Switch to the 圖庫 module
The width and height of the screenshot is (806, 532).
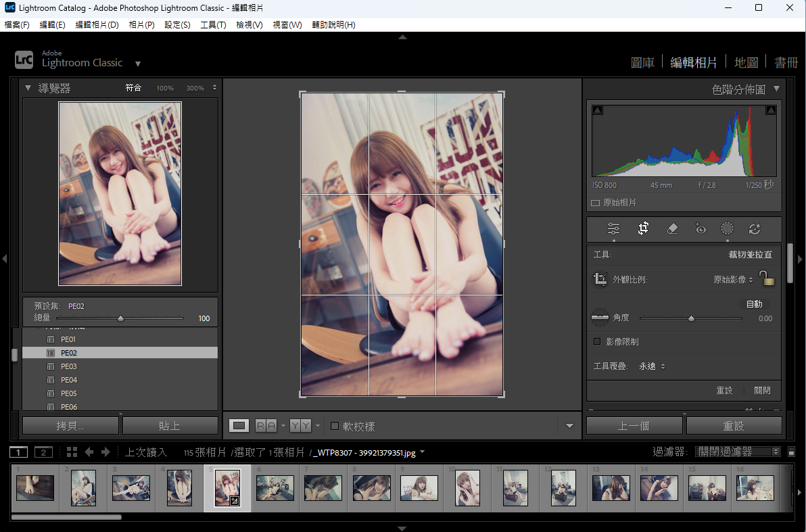tap(642, 63)
